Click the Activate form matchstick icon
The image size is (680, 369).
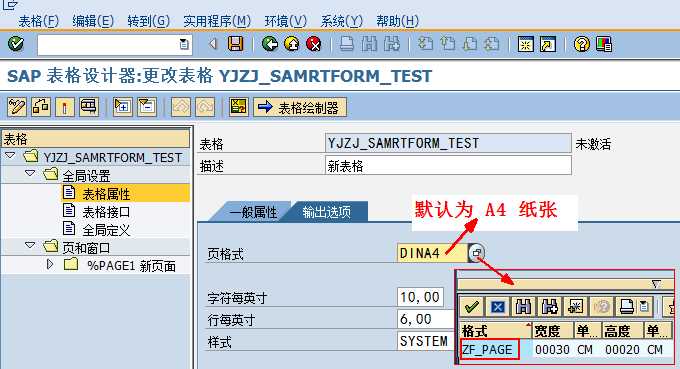pyautogui.click(x=65, y=107)
